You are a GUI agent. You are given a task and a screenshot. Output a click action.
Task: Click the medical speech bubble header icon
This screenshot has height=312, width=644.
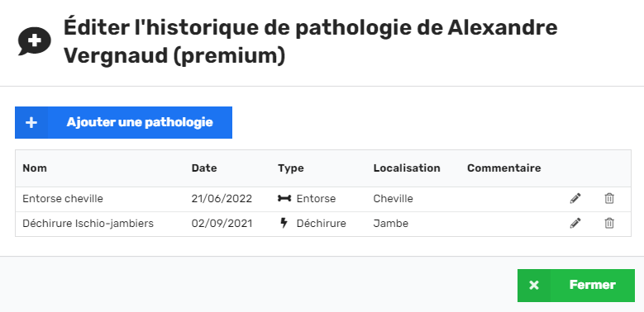[x=35, y=41]
